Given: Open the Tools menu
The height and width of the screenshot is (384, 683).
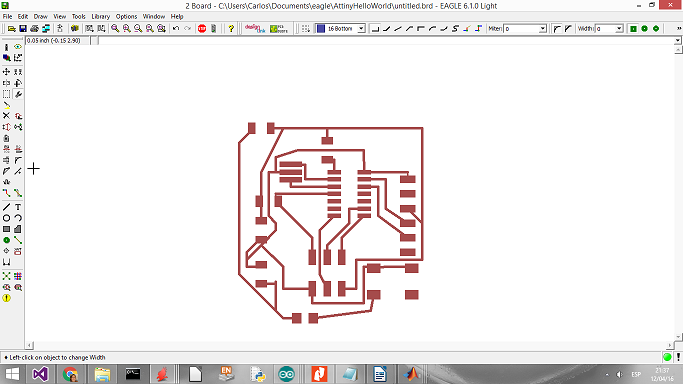Looking at the screenshot, I should coord(78,17).
